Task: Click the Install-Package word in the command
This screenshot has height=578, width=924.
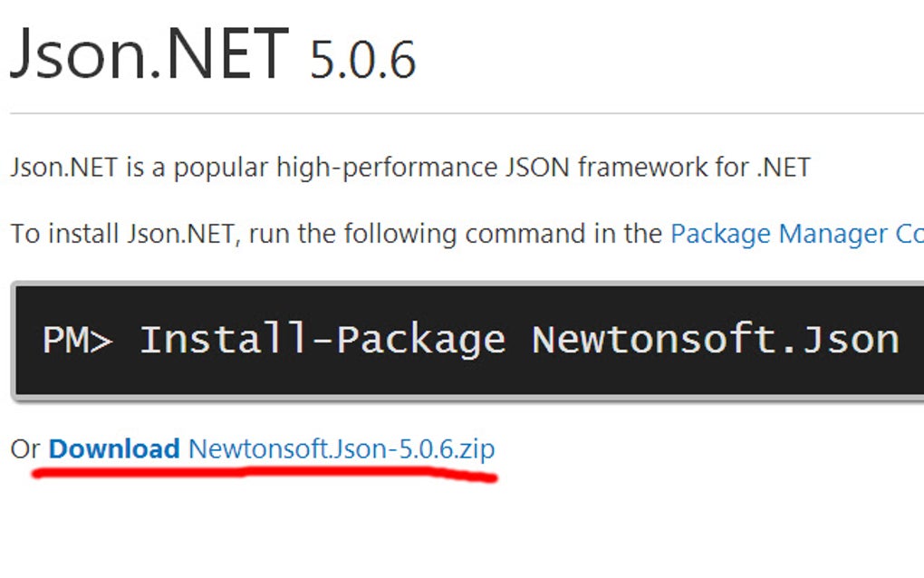Action: click(x=322, y=340)
